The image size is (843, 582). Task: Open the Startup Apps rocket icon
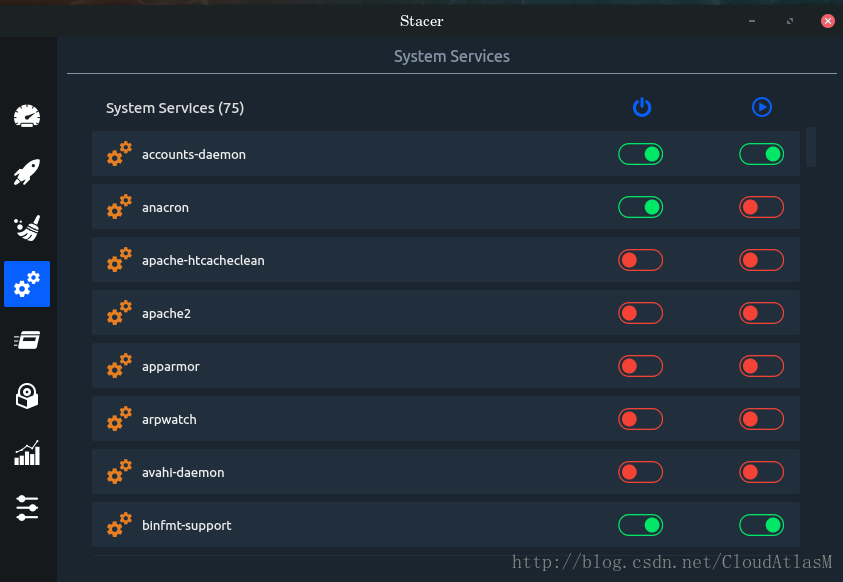coord(27,172)
